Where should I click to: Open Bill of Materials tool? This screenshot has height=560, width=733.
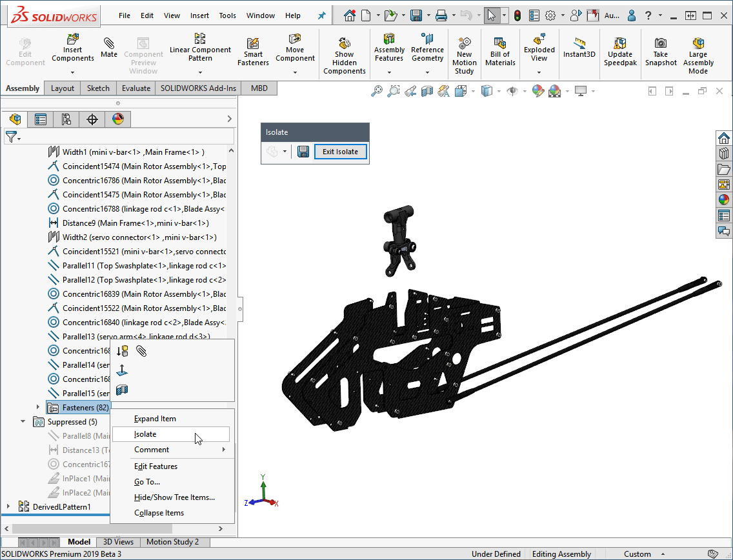pyautogui.click(x=500, y=52)
